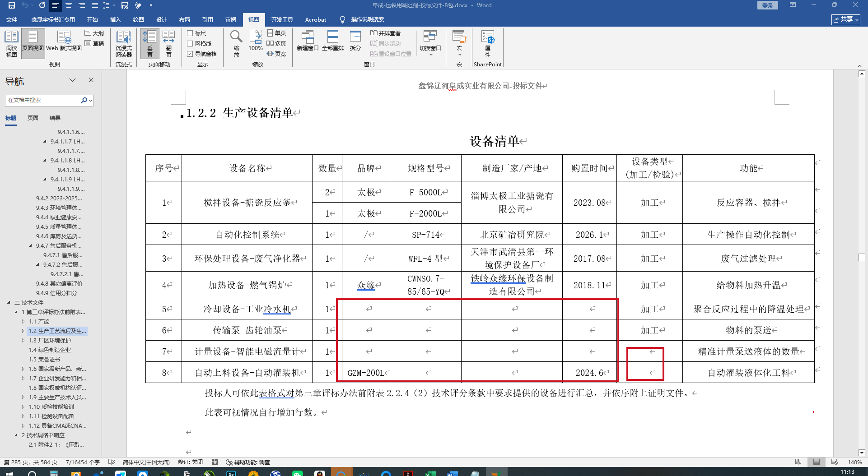The height and width of the screenshot is (476, 868).
Task: Click the search magnifier in navigation pane
Action: point(84,100)
